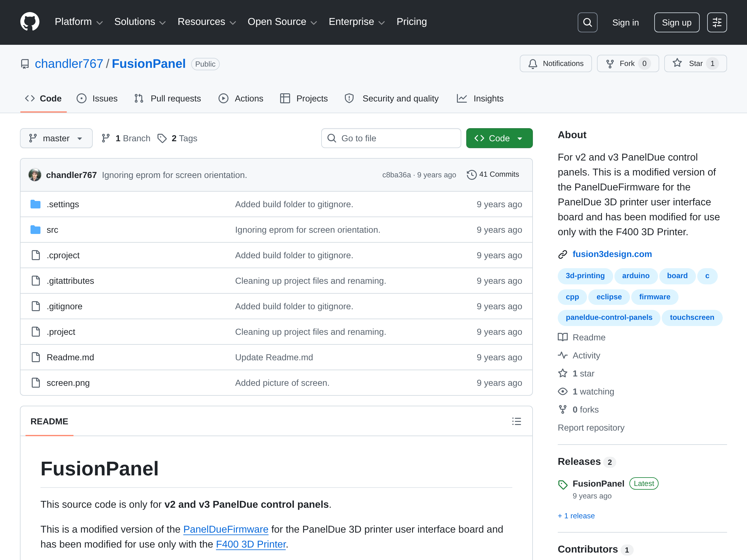
Task: Click the .gitignore file icon
Action: [x=35, y=306]
